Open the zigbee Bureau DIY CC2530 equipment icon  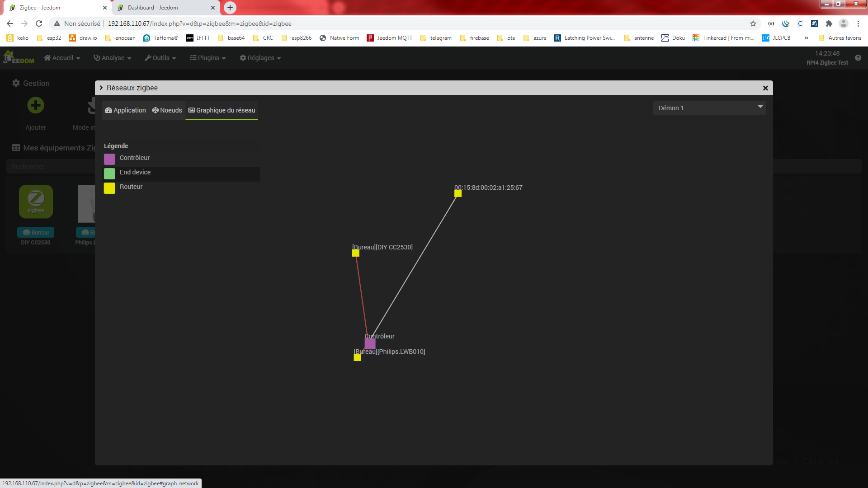[36, 202]
